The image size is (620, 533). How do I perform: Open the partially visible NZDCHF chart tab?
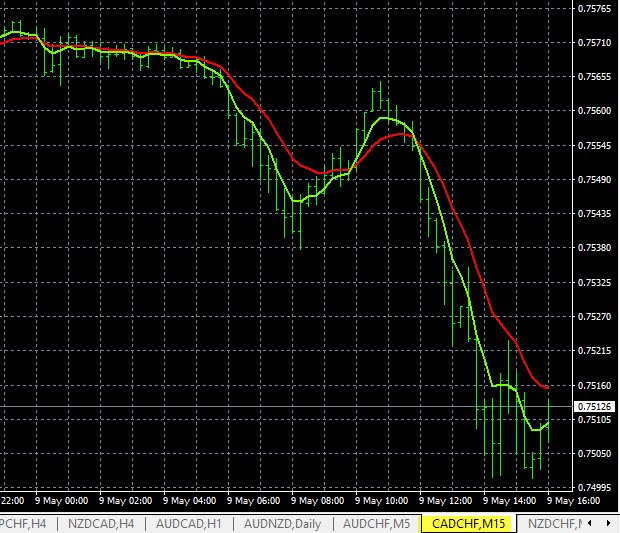point(554,524)
